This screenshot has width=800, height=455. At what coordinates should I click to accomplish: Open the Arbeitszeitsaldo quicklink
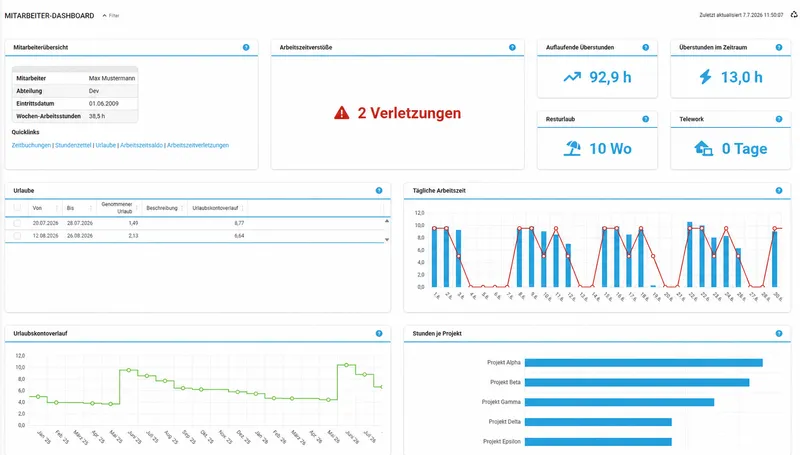pyautogui.click(x=141, y=145)
